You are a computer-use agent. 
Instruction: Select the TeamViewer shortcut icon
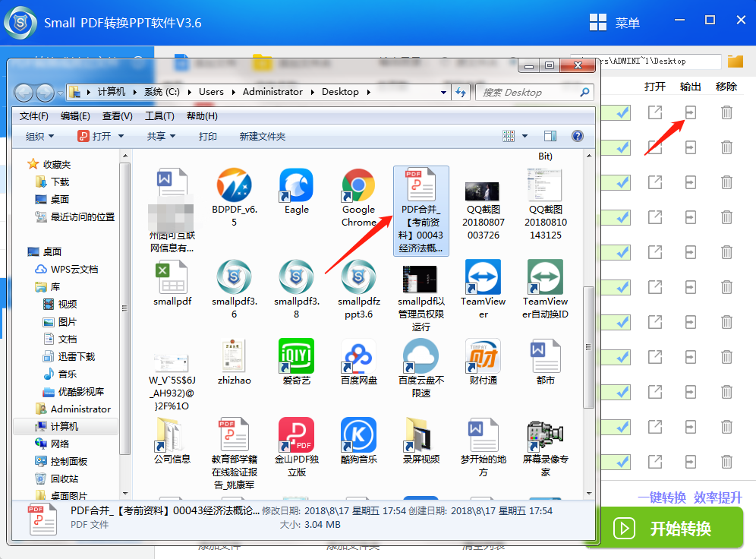click(x=483, y=289)
